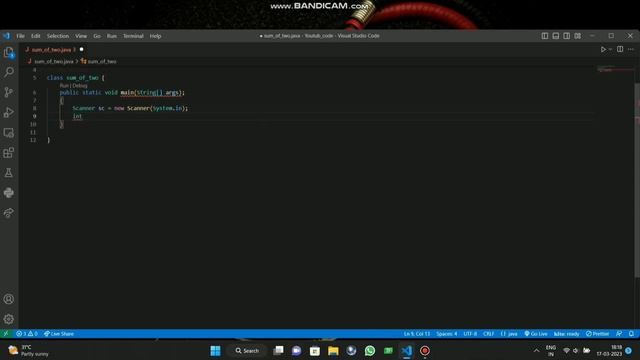Screen dimensions: 640x360
Task: Change the CRLF line ending selector
Action: click(489, 334)
